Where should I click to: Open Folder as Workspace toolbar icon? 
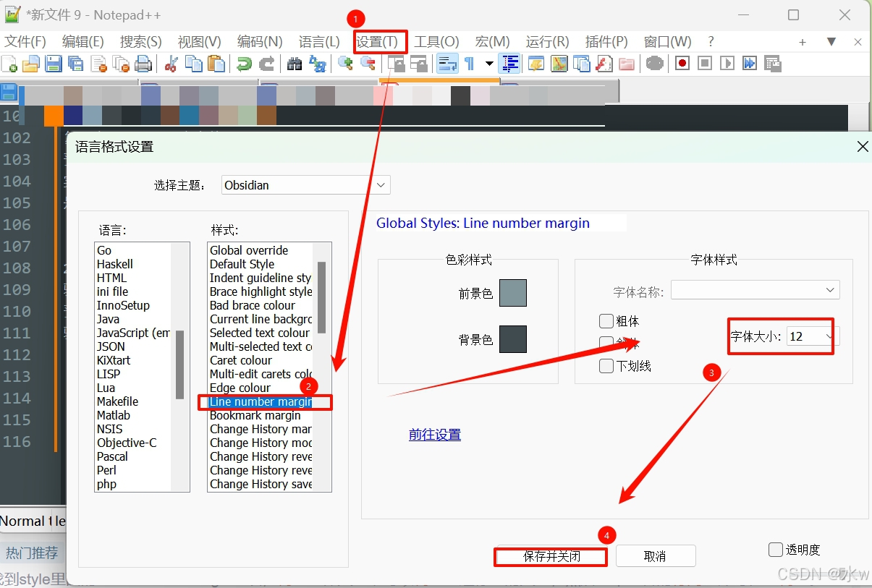pos(627,64)
